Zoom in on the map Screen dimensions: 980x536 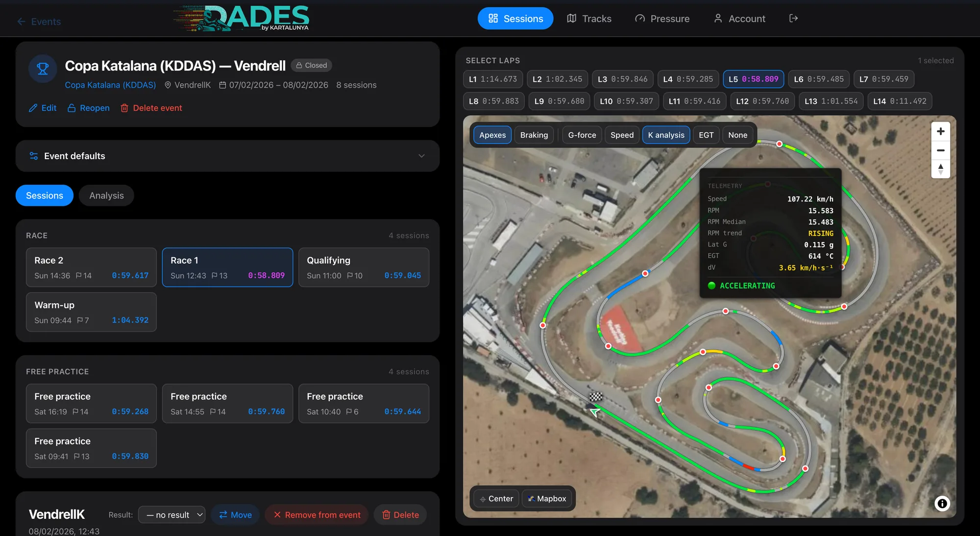pos(940,131)
